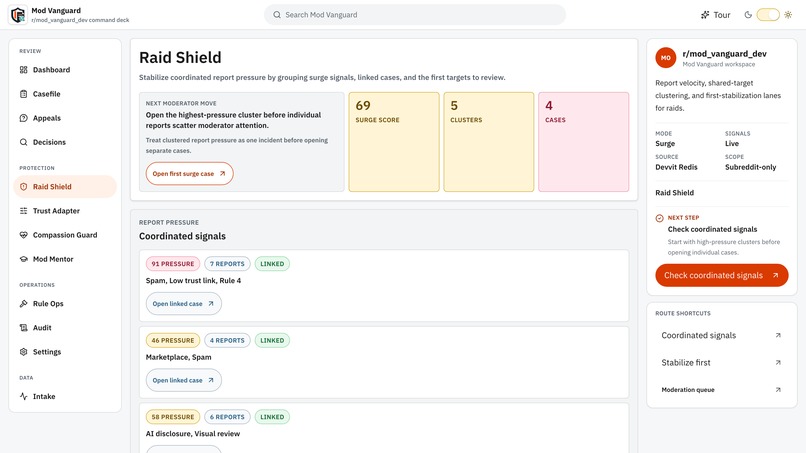The width and height of the screenshot is (806, 453).
Task: Click the Tour sparkle icon
Action: coord(705,15)
